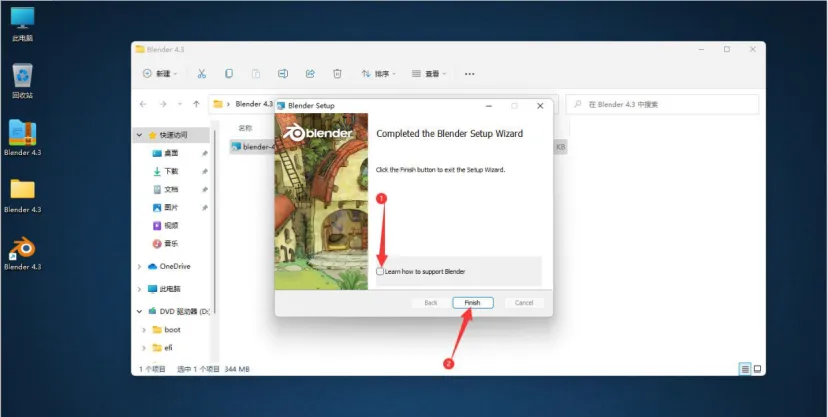Open the recent locations chevron in Explorer
Image resolution: width=828 pixels, height=417 pixels.
point(180,104)
